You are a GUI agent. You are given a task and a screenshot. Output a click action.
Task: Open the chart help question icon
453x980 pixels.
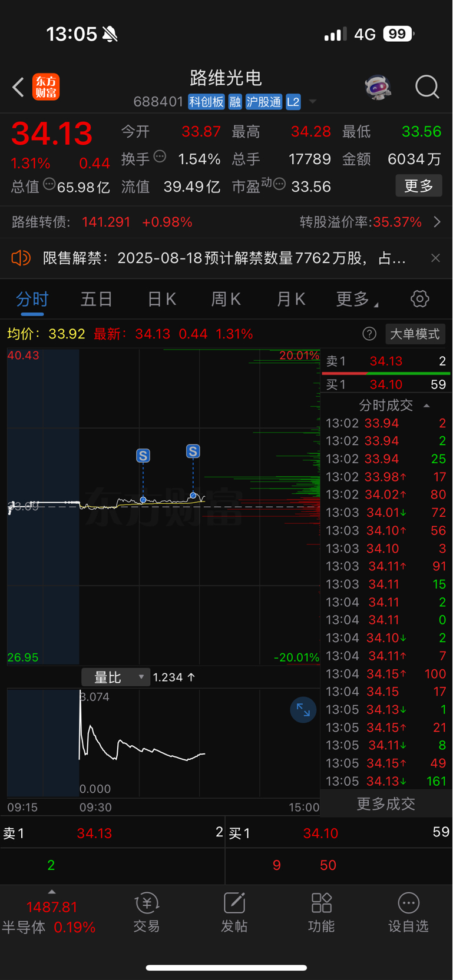coord(369,334)
